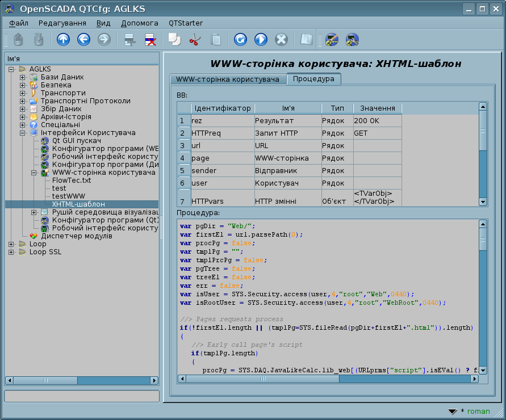Click the Back arrow toolbar icon
Screen dimensions: 506x420
pyautogui.click(x=83, y=40)
